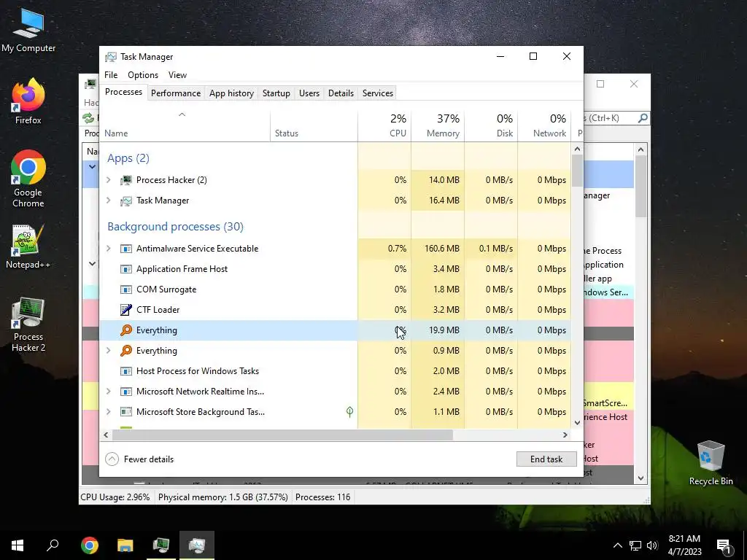Image resolution: width=747 pixels, height=560 pixels.
Task: Collapse view with Fewer details chevron
Action: pyautogui.click(x=112, y=459)
